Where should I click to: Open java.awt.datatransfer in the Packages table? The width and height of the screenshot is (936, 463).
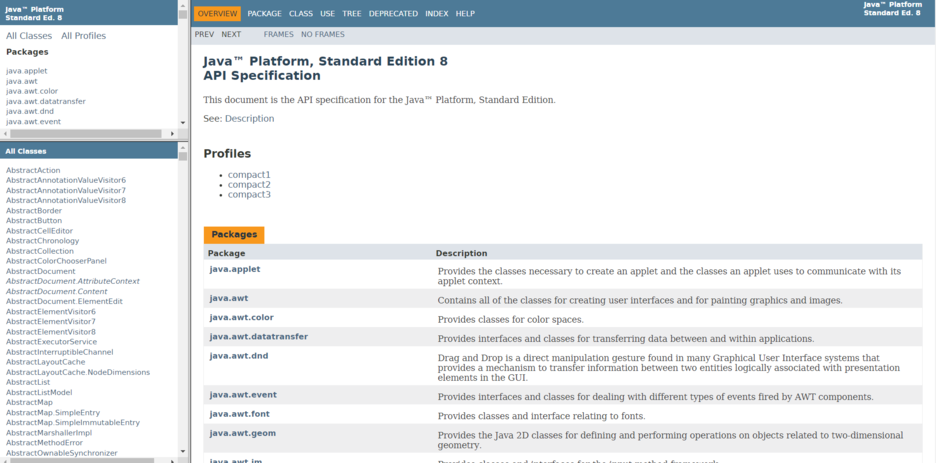pyautogui.click(x=259, y=337)
